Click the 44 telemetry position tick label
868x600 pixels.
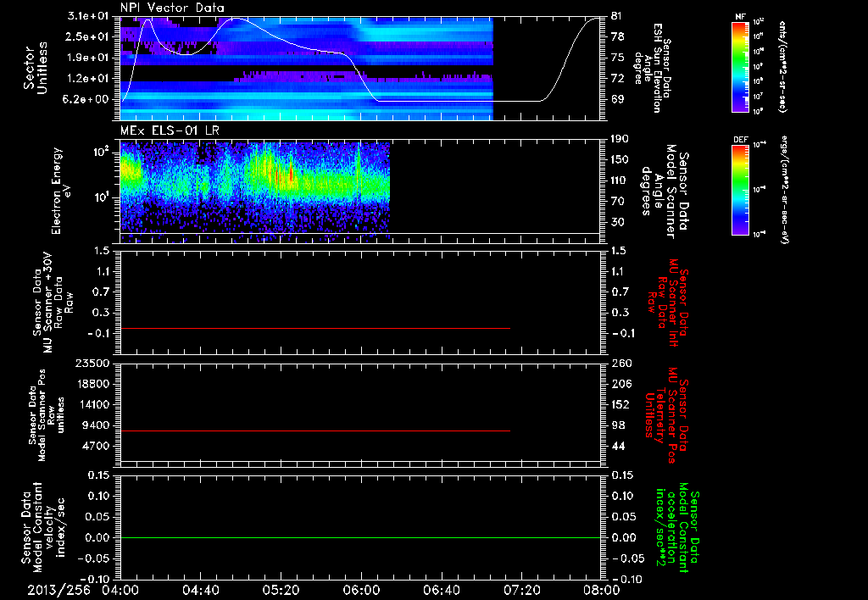tap(617, 446)
